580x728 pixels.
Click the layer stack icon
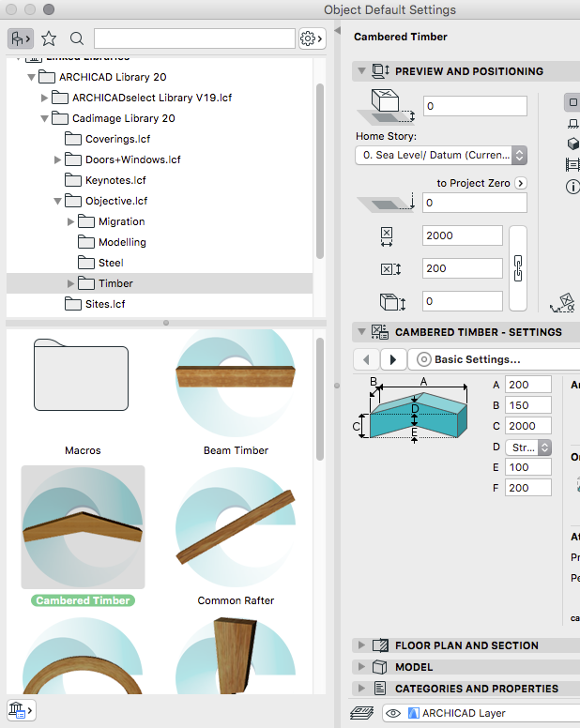point(361,713)
